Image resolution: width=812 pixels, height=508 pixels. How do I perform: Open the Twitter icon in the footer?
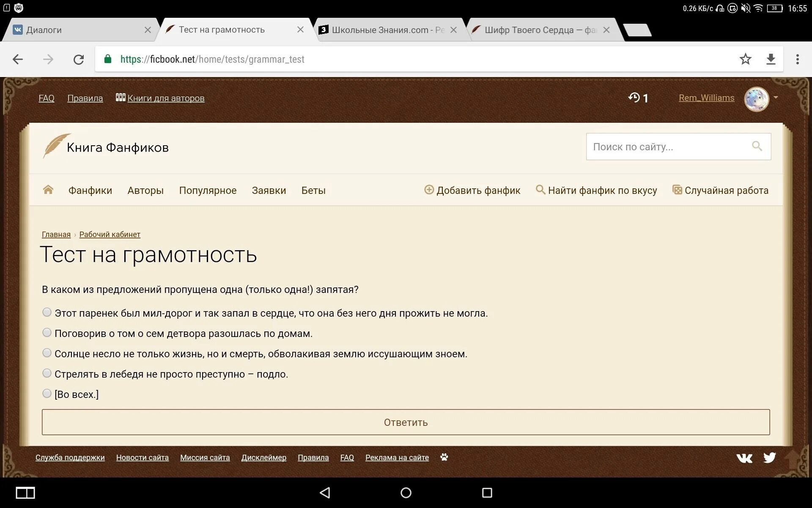pos(770,458)
